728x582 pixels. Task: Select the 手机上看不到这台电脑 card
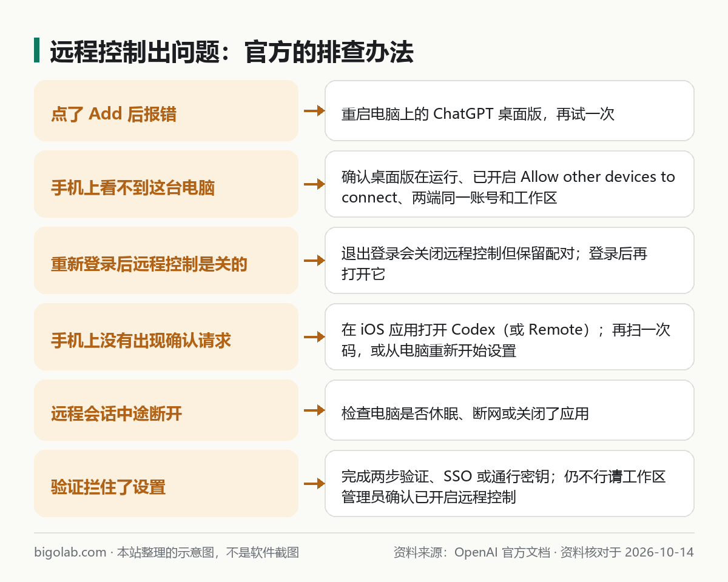click(x=166, y=184)
